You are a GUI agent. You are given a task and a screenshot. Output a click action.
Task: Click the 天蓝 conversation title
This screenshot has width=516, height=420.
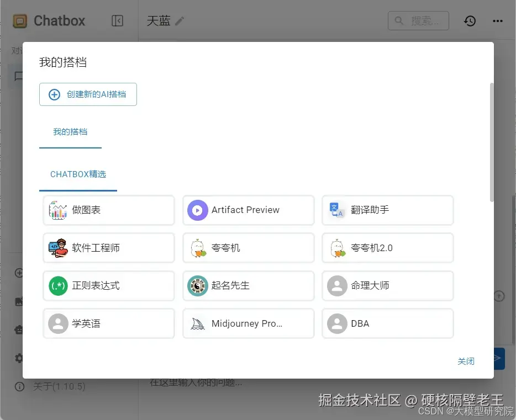pyautogui.click(x=159, y=21)
